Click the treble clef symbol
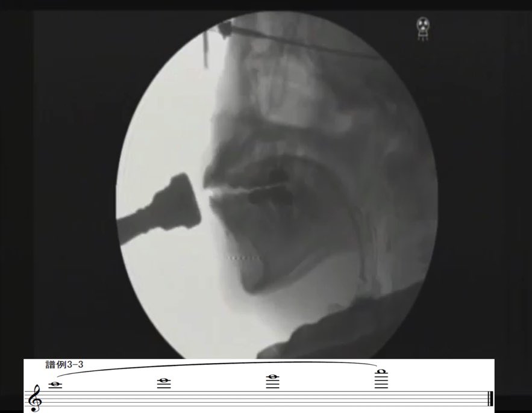The height and width of the screenshot is (413, 532). click(x=34, y=398)
